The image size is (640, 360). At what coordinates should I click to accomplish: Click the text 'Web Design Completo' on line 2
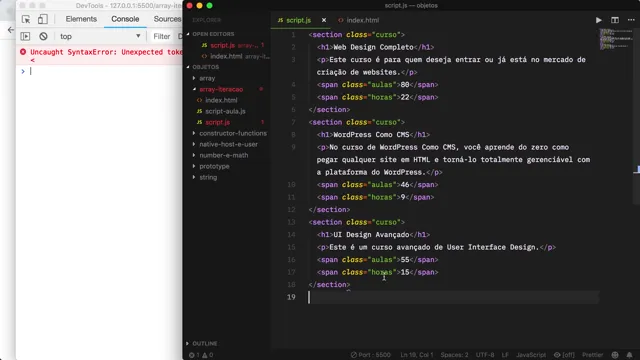(373, 47)
